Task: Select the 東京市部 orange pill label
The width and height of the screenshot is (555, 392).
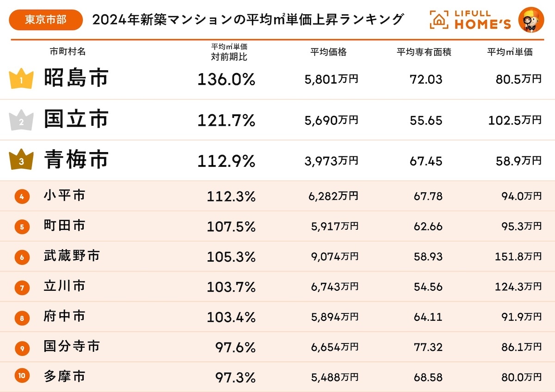Action: 45,20
